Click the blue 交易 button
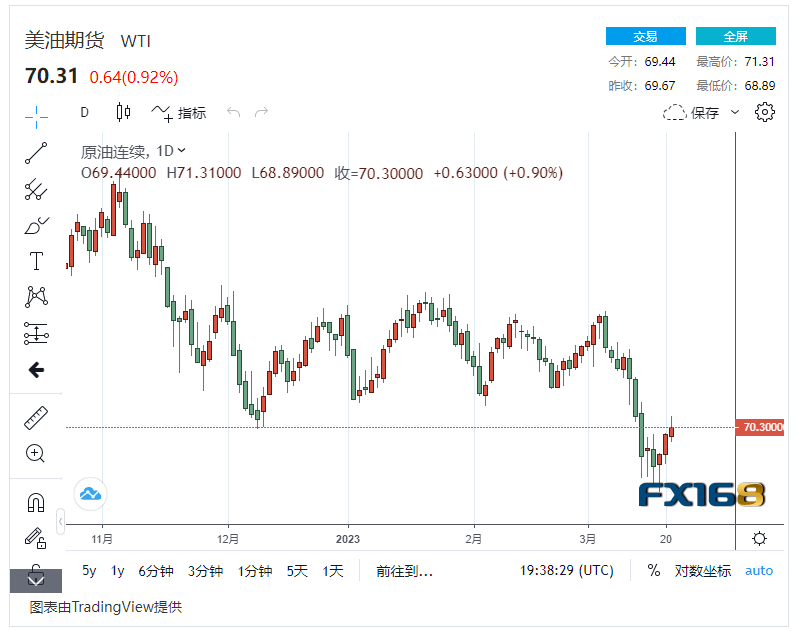The image size is (799, 631). coord(645,37)
